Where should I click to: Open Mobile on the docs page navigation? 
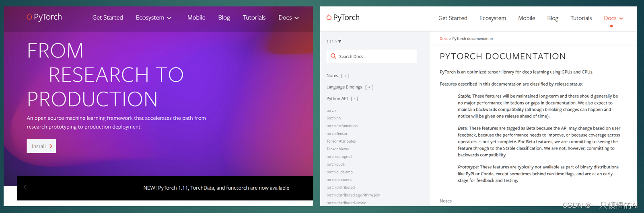(527, 18)
